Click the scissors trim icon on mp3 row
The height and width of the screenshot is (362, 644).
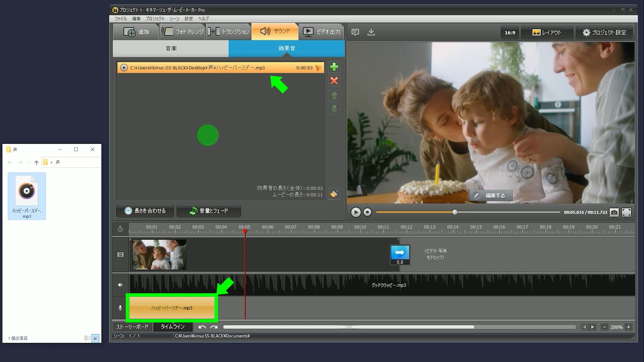(318, 68)
